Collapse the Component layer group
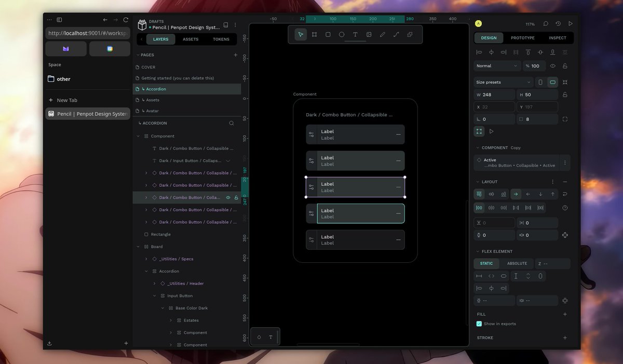623x364 pixels. click(138, 136)
